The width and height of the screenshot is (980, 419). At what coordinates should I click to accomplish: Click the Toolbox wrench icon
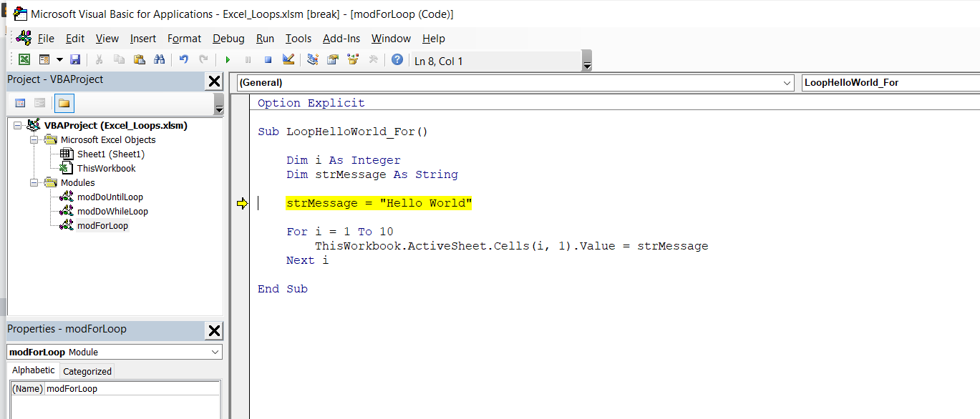372,60
